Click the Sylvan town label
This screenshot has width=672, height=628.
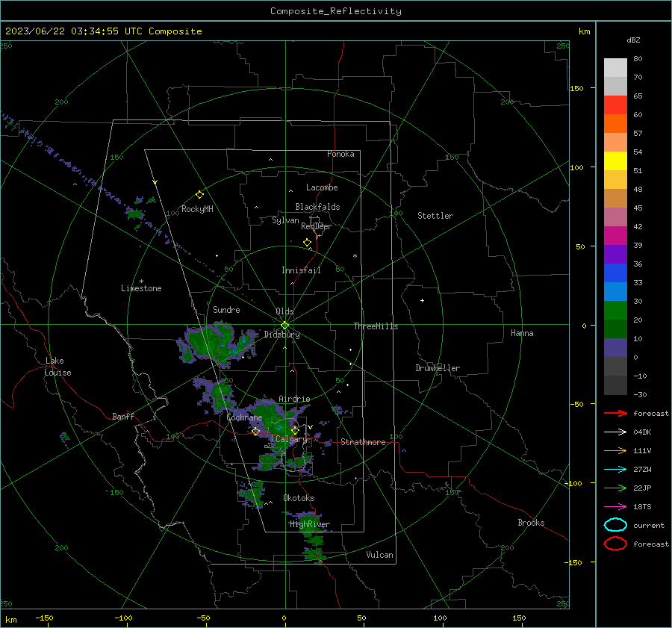pyautogui.click(x=285, y=220)
